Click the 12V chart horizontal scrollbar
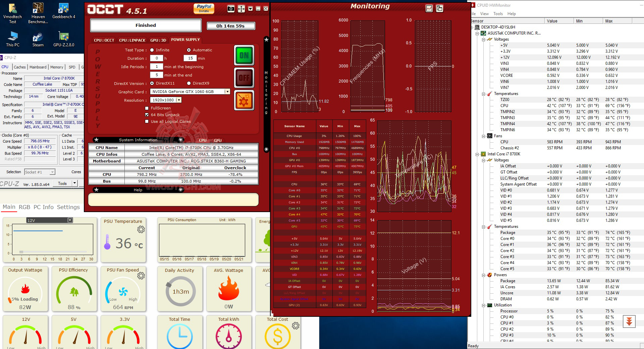This screenshot has width=644, height=349. coord(53,252)
